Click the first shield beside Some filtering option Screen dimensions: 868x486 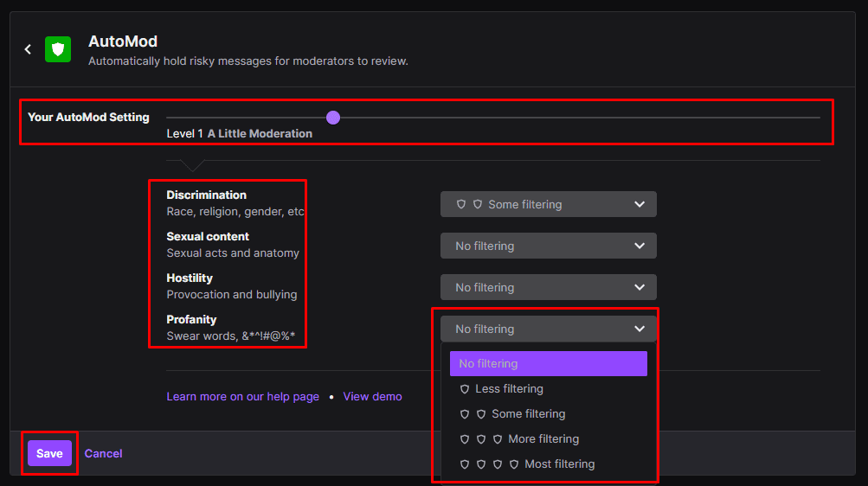[465, 414]
